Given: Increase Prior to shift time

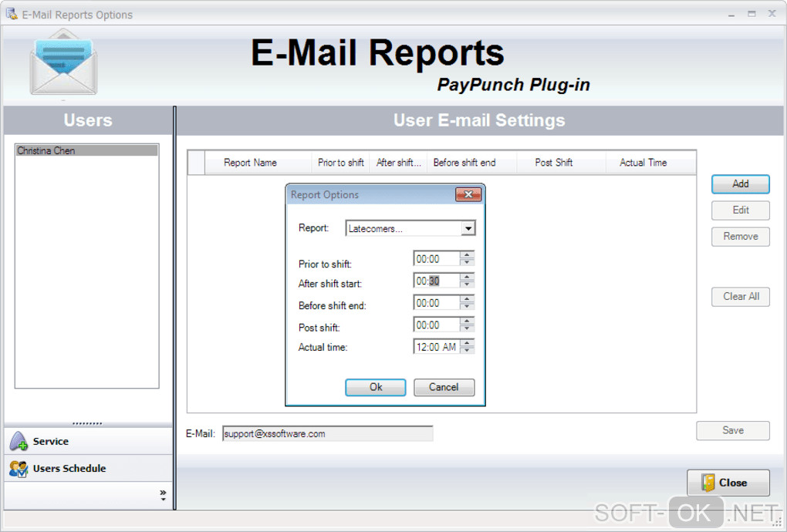Looking at the screenshot, I should [x=467, y=254].
